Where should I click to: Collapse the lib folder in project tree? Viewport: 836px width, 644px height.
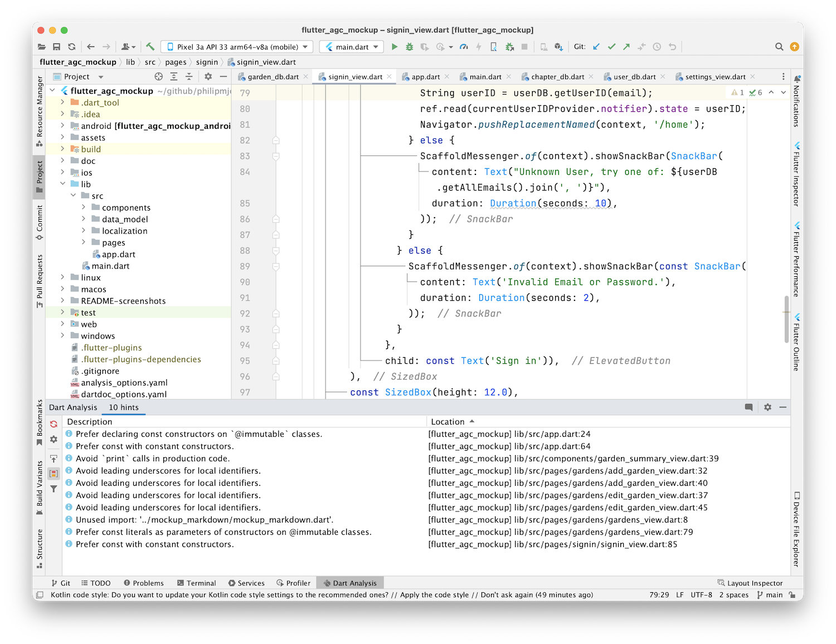point(62,184)
